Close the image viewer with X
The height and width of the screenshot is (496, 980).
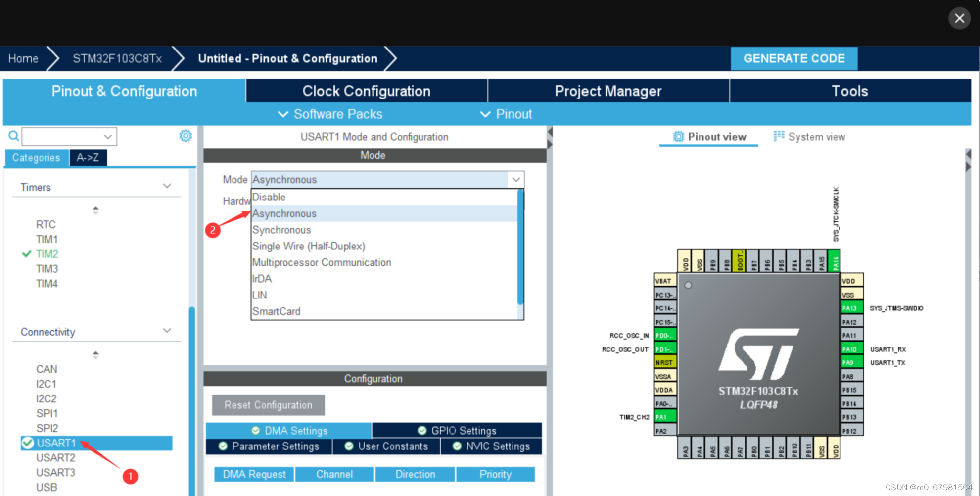point(959,19)
